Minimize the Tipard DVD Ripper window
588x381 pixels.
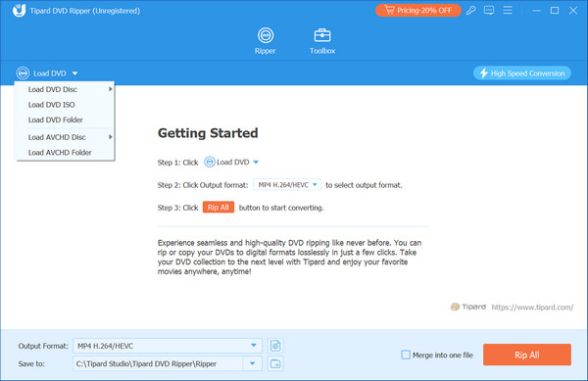[x=537, y=11]
